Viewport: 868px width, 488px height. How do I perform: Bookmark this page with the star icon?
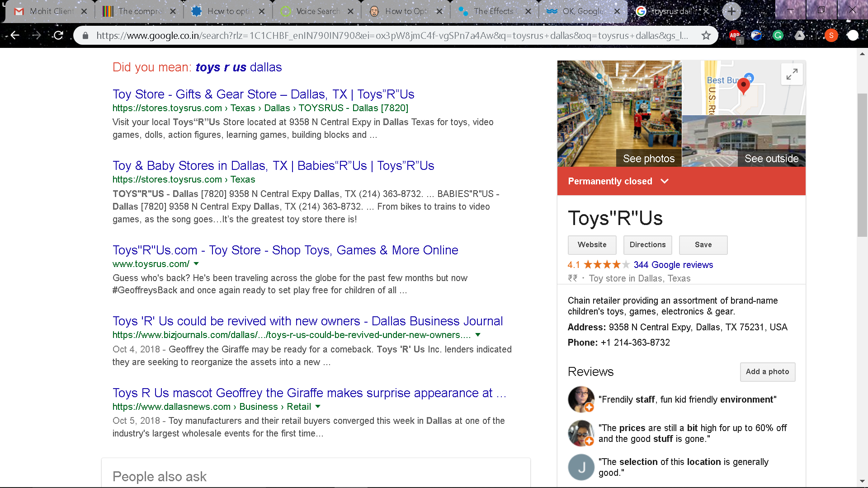(x=706, y=35)
